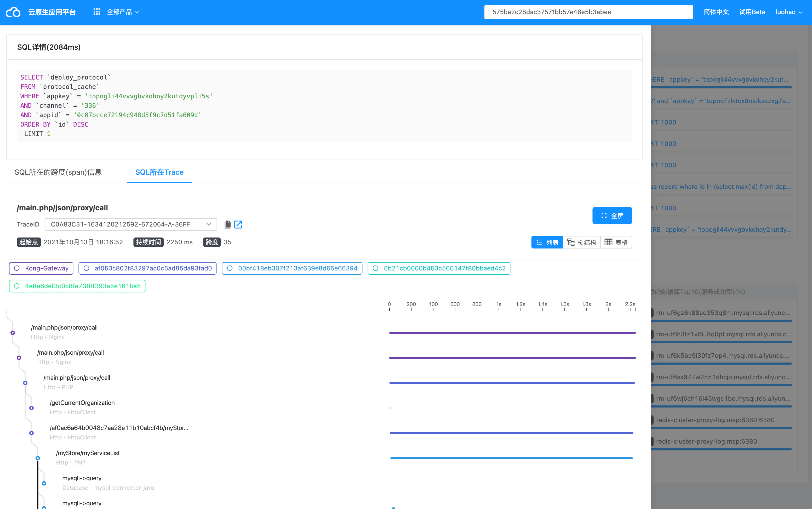This screenshot has height=509, width=812.
Task: Switch to tree structure view (树结构)
Action: [582, 242]
